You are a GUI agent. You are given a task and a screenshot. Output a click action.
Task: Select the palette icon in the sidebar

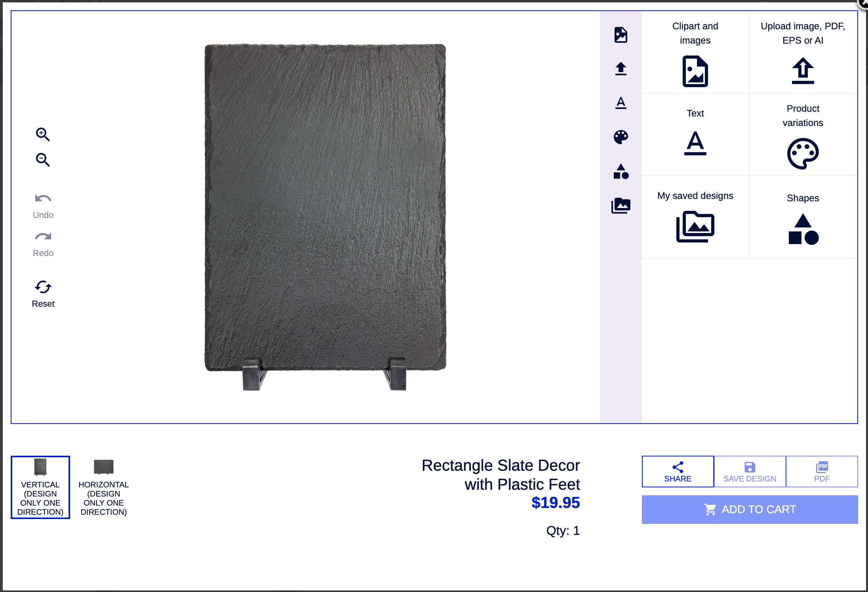pos(621,137)
